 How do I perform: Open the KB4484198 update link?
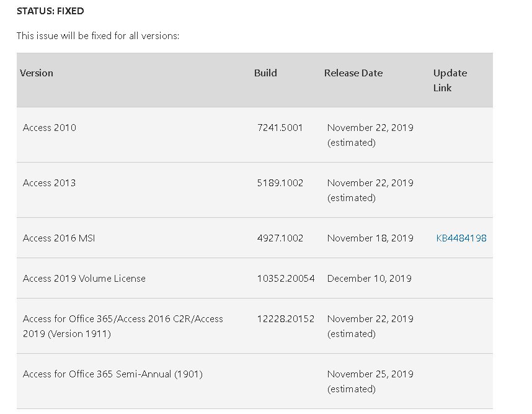(x=461, y=238)
